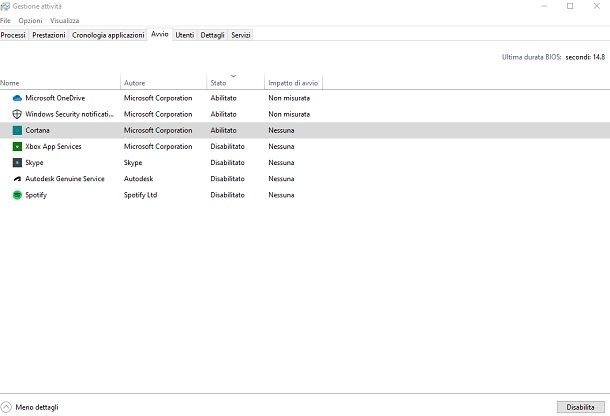Click Disabilitato status in Skype row
610x416 pixels.
228,163
